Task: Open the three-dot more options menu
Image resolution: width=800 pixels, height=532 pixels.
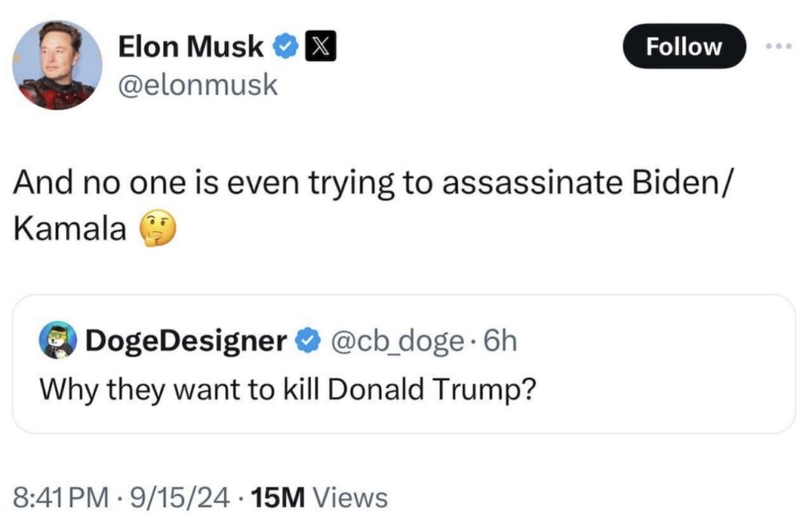Action: tap(779, 46)
